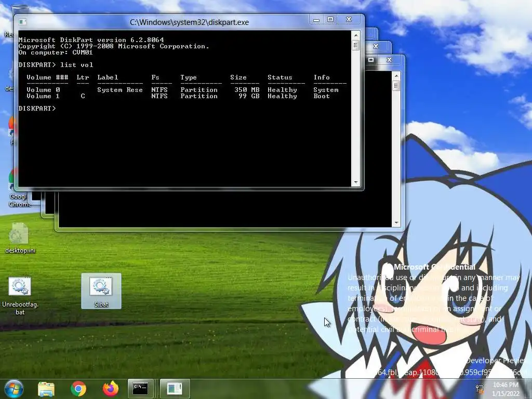Click the drive letter 'C' cell
This screenshot has width=532, height=399.
click(x=83, y=96)
